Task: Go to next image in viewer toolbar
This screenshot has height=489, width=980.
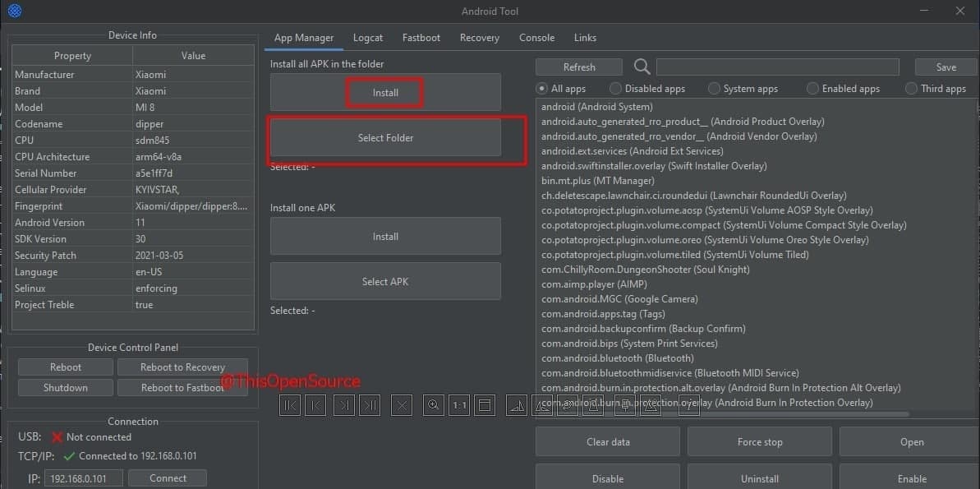Action: pyautogui.click(x=343, y=405)
